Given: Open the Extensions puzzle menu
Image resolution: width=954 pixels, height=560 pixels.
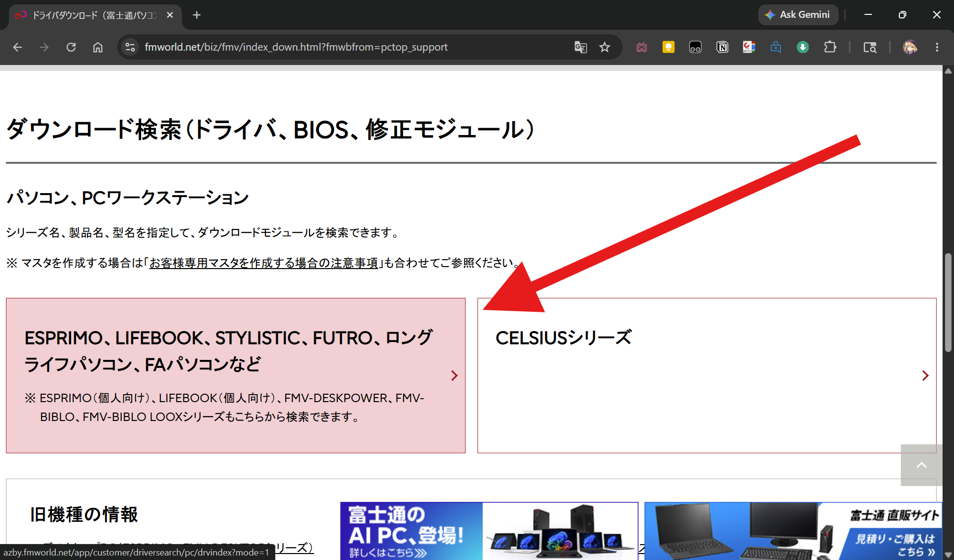Looking at the screenshot, I should tap(830, 47).
